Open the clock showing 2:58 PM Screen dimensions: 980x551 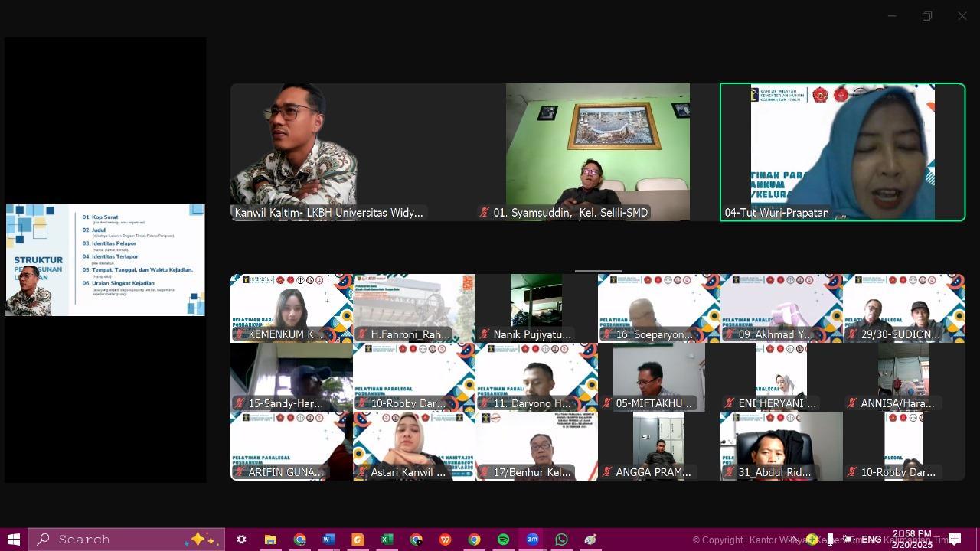(x=912, y=540)
